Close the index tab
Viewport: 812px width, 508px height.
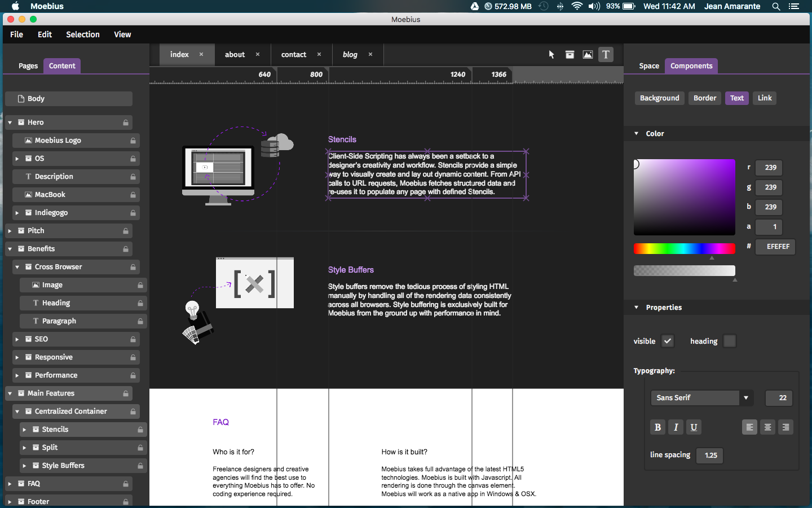pyautogui.click(x=201, y=55)
